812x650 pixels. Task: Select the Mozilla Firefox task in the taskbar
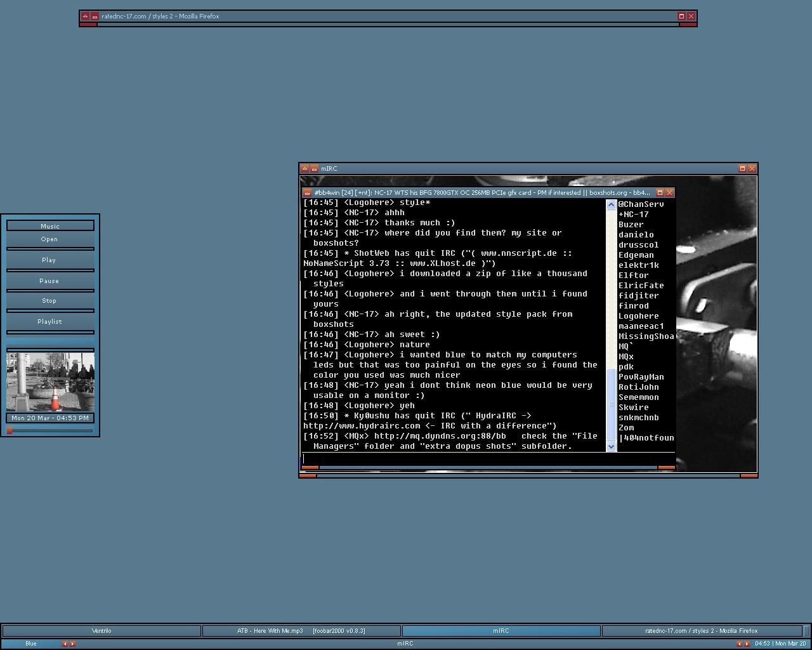(x=701, y=631)
